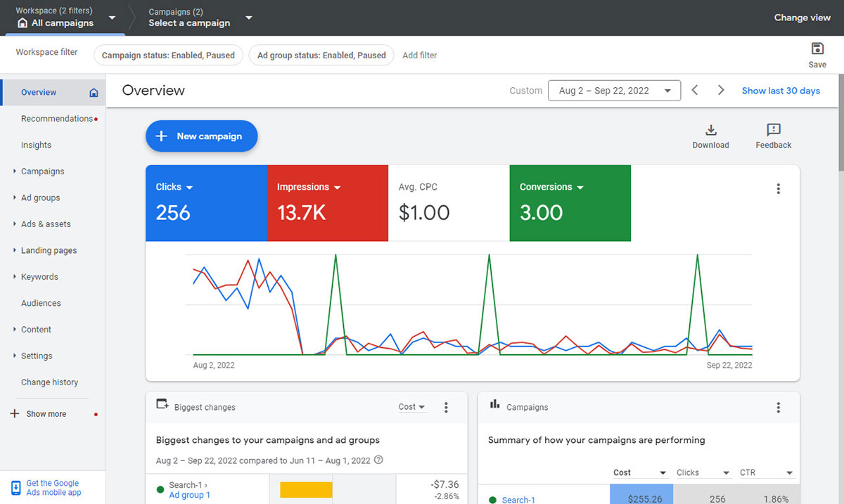Open the Impressions metric dropdown
Image resolution: width=844 pixels, height=504 pixels.
pos(309,187)
